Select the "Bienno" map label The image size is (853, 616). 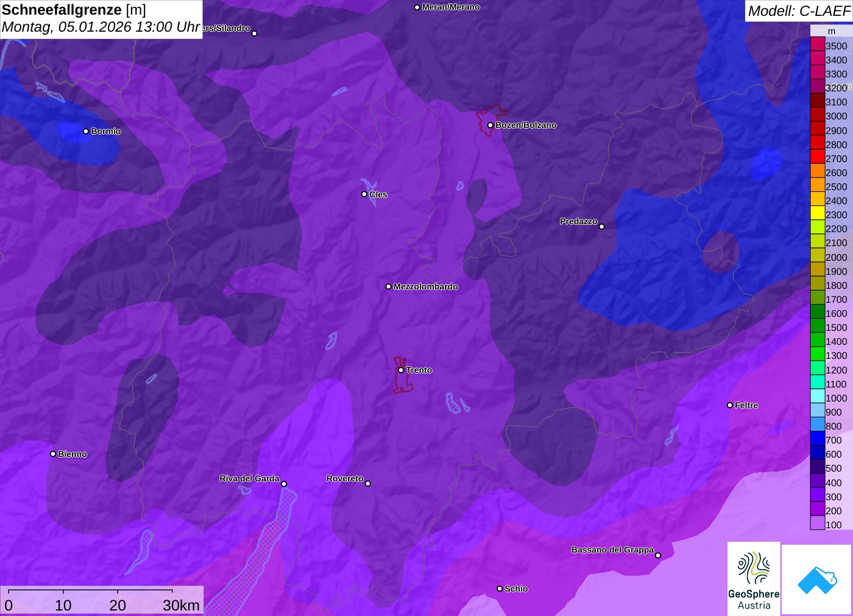tap(73, 454)
